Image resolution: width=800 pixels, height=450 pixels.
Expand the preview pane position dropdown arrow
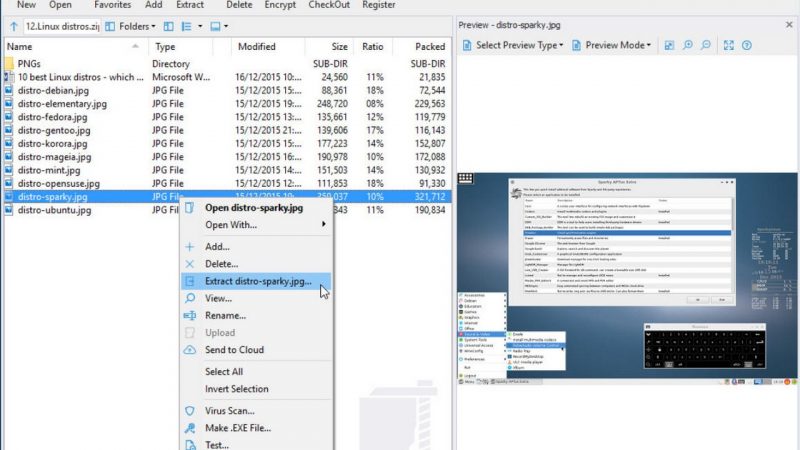(x=226, y=27)
